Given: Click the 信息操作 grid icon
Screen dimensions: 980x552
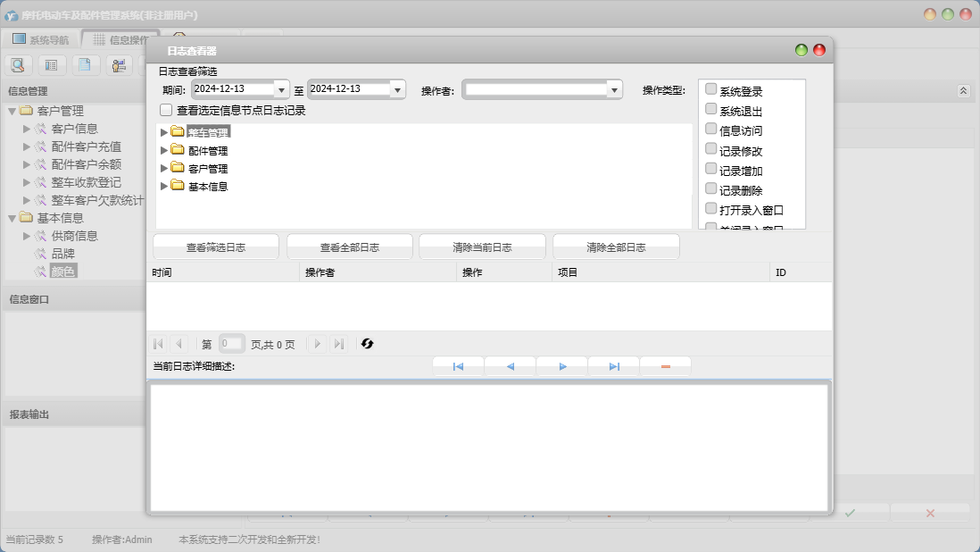Looking at the screenshot, I should (x=99, y=39).
